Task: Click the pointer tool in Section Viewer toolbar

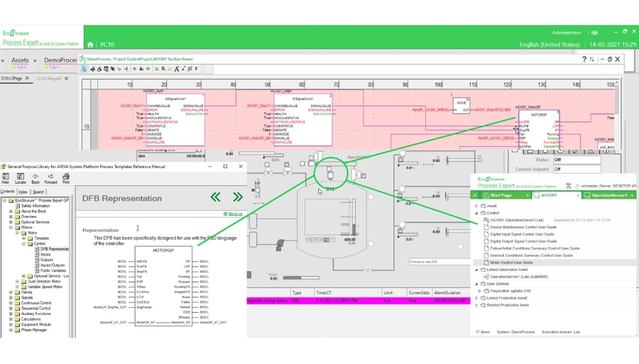Action: 84,69
